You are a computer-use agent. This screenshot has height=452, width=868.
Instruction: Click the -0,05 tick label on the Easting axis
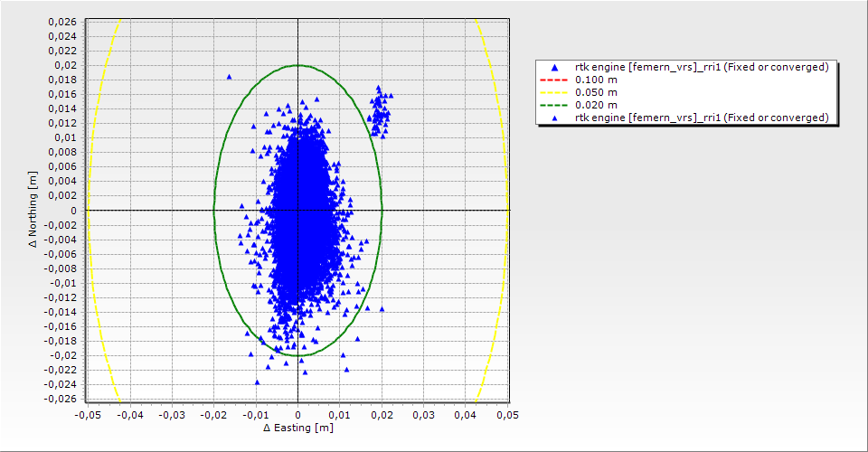[x=88, y=415]
